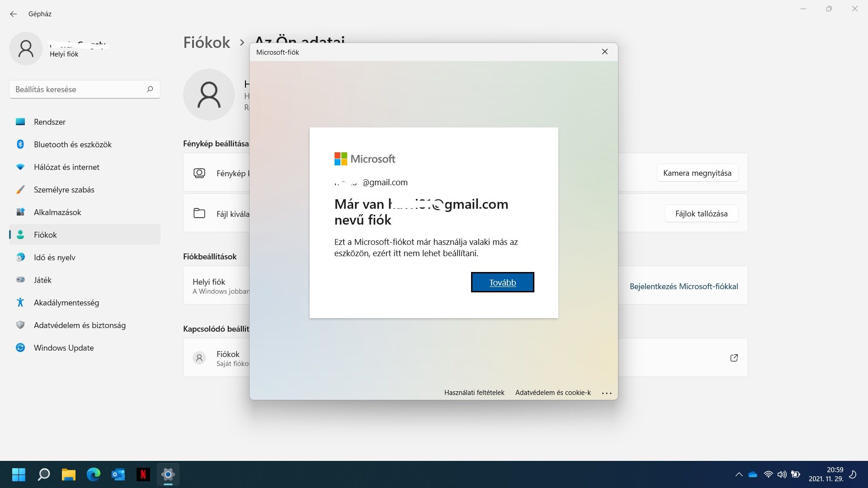Click the network diamond icon in the sidebar

point(20,167)
